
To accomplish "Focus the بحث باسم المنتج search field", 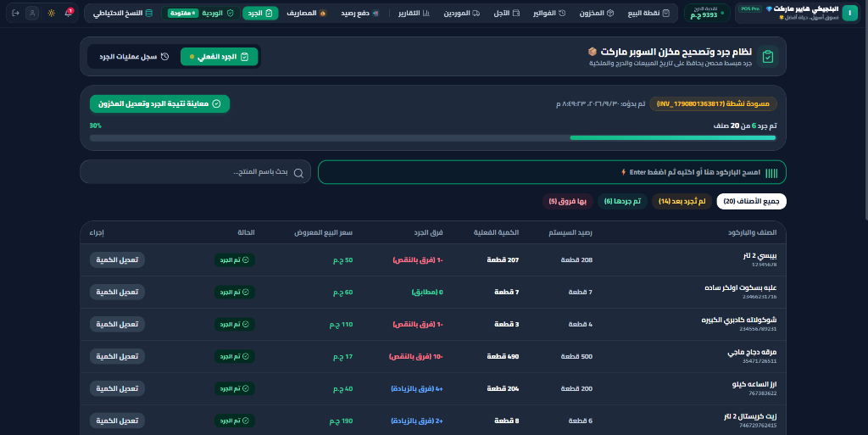I will click(196, 172).
